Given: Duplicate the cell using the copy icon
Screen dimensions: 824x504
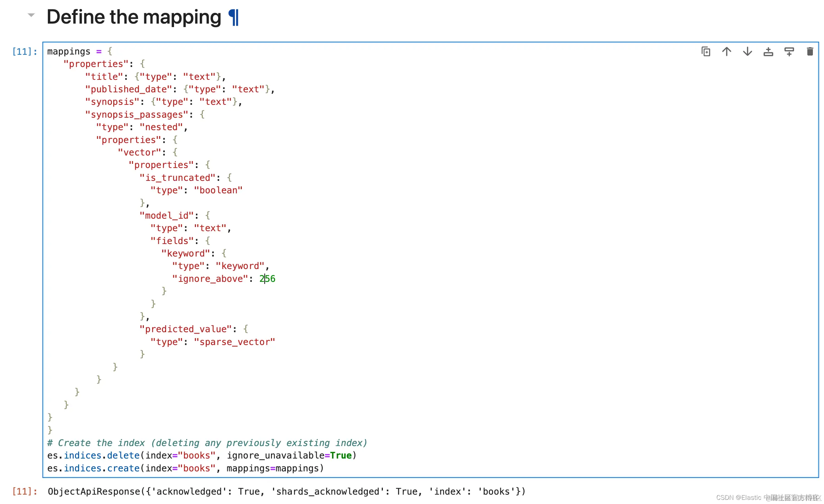Looking at the screenshot, I should 706,52.
